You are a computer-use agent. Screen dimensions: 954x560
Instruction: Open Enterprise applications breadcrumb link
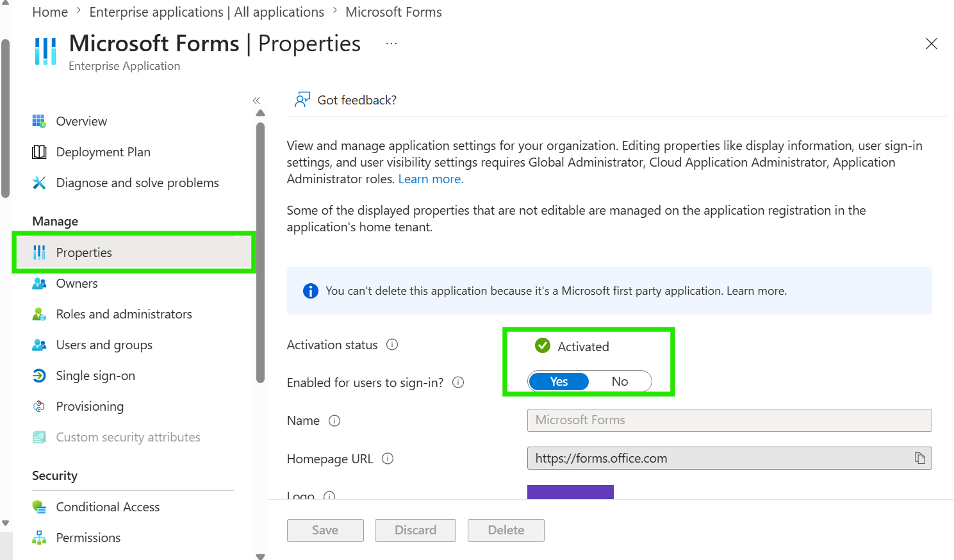click(207, 12)
